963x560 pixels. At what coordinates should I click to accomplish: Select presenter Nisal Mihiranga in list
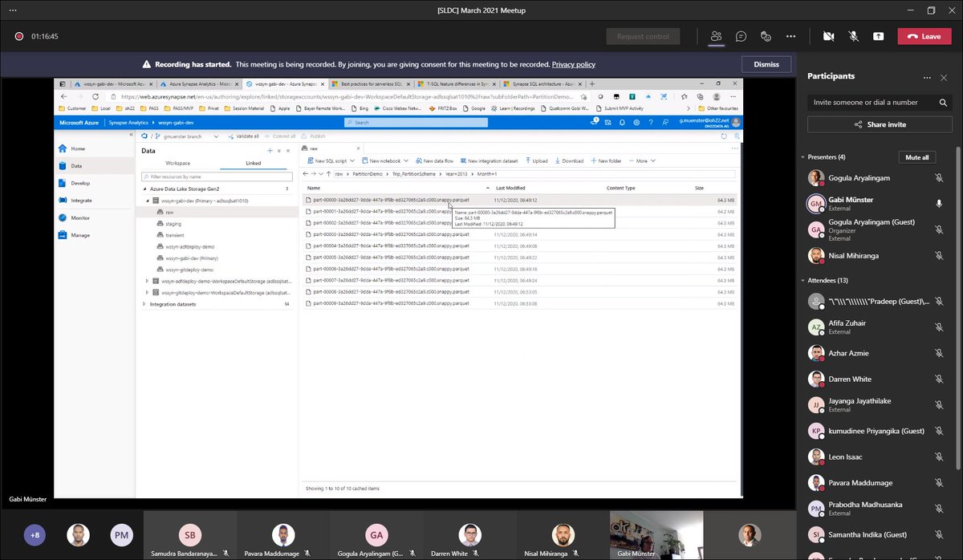click(876, 255)
